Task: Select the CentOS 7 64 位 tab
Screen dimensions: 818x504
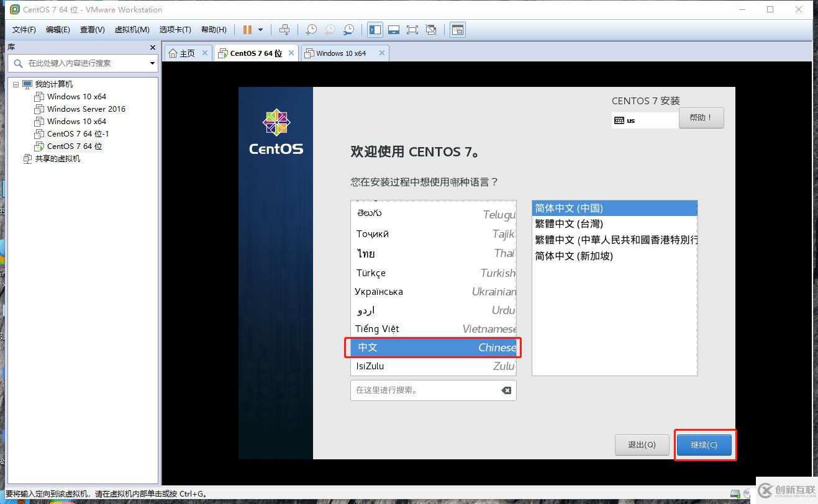Action: (x=255, y=53)
